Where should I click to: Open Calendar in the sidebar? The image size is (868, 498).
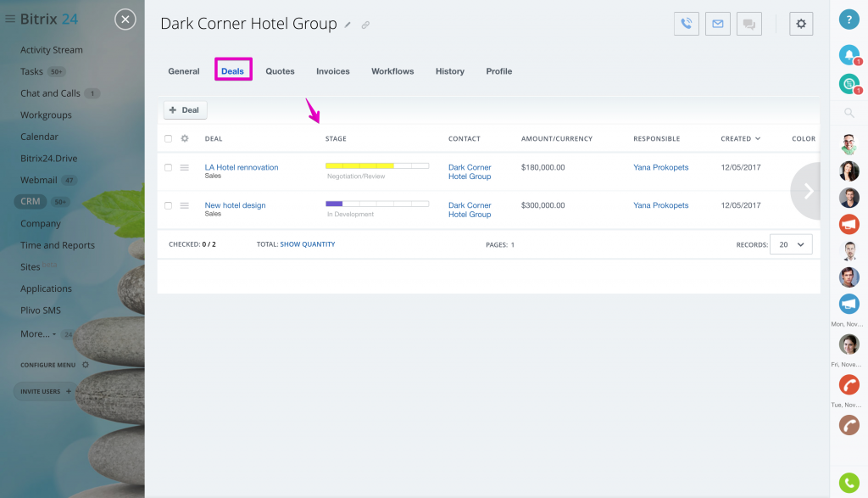(x=39, y=137)
